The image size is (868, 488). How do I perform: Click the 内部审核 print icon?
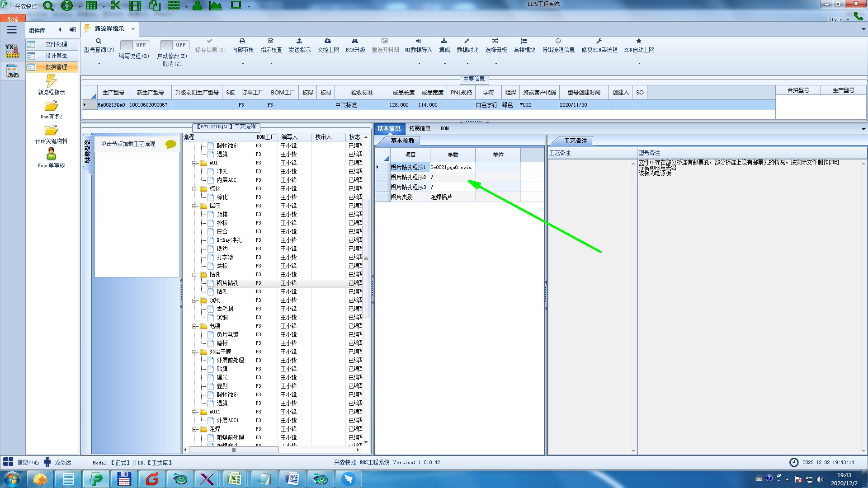[x=242, y=41]
